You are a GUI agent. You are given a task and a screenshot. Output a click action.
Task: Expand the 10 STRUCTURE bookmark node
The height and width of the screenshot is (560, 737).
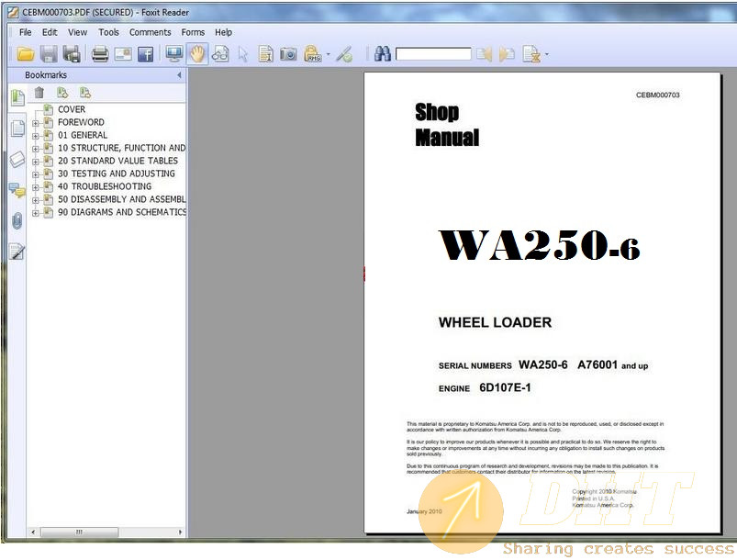pos(36,149)
